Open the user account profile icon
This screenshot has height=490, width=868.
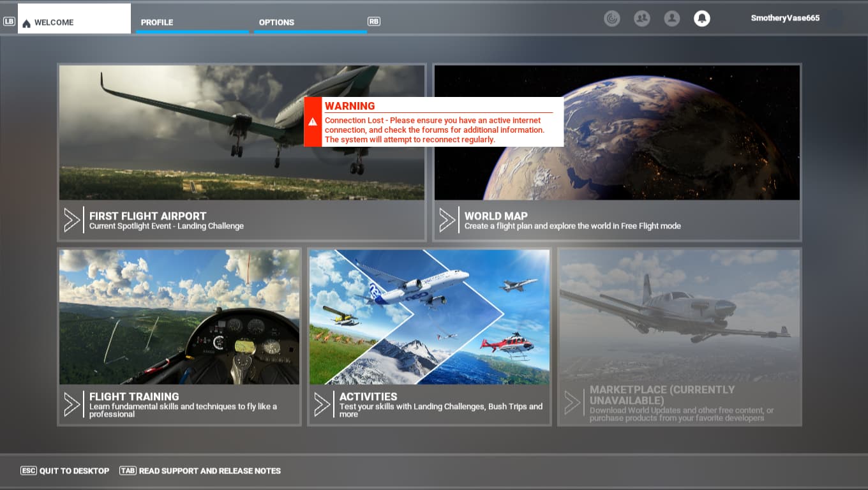point(672,19)
